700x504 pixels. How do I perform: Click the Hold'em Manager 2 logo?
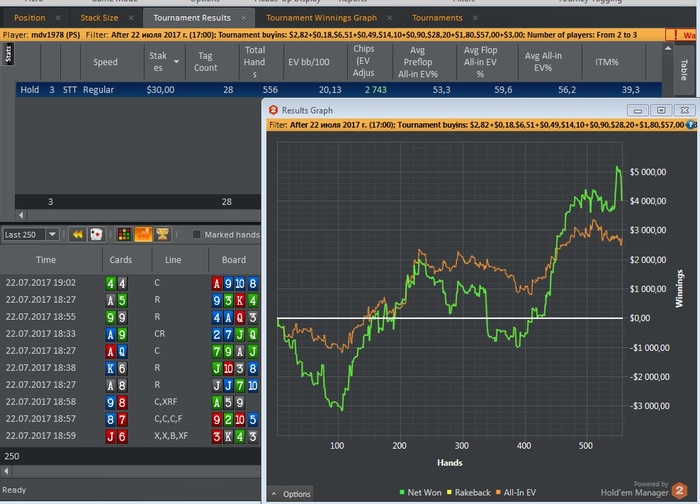679,490
